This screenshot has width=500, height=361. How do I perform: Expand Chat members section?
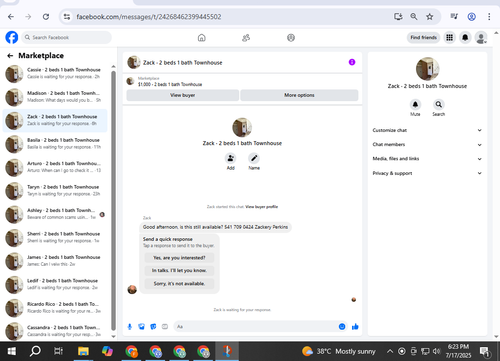click(427, 145)
